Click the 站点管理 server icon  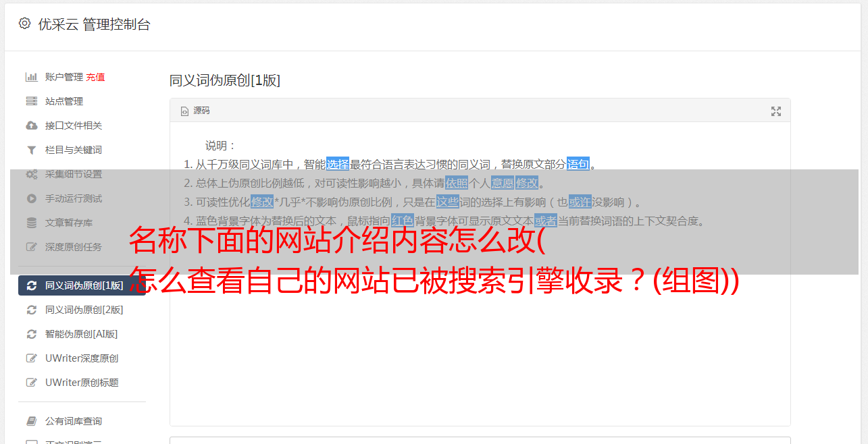point(31,101)
